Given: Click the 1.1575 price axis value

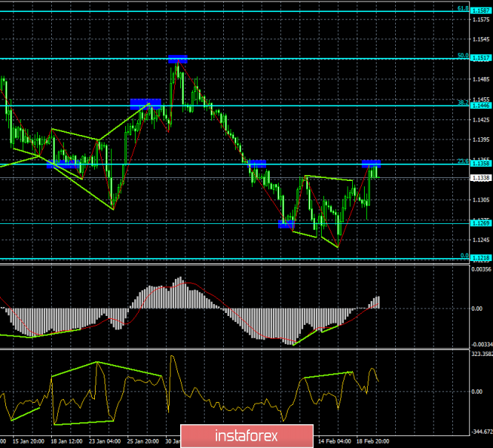Looking at the screenshot, I should point(481,19).
